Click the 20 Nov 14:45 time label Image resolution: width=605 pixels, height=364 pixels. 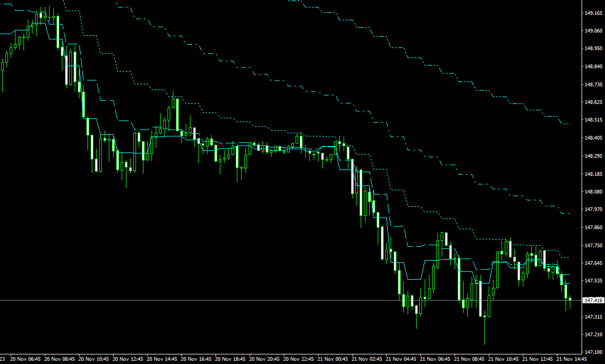162,359
